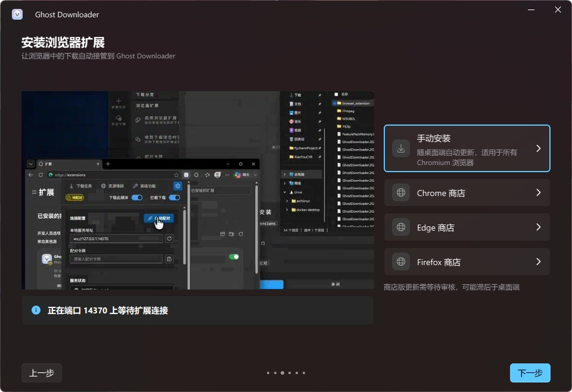Viewport: 572px width, 392px height.
Task: Open the Firefox 商店 chevron arrow
Action: tap(539, 262)
